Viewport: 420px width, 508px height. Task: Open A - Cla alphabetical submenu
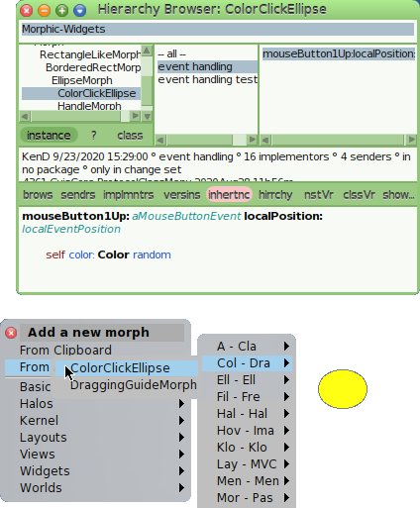[247, 347]
